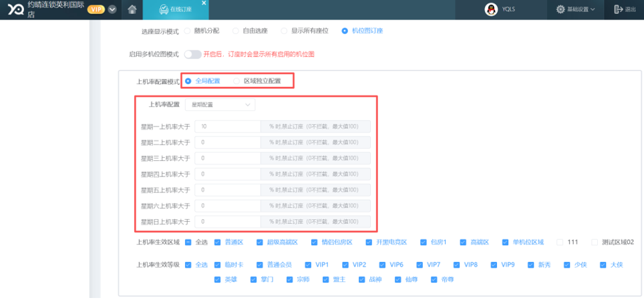644x300 pixels.
Task: Toggle the 启用多机位图模式 switch
Action: 192,54
